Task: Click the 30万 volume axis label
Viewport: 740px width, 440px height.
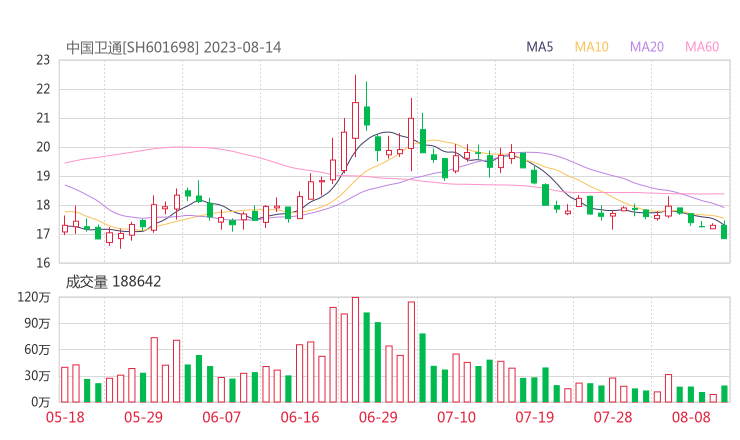Action: [x=37, y=376]
